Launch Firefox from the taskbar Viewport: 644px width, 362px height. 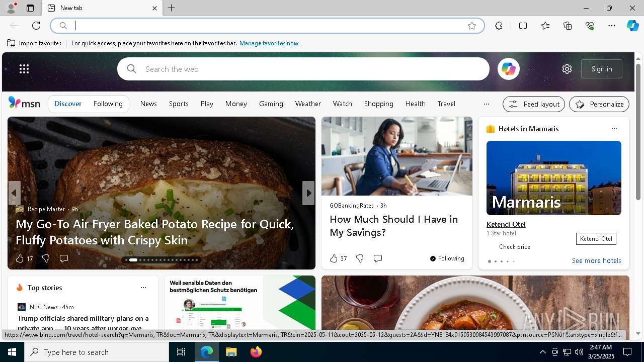[x=256, y=352]
